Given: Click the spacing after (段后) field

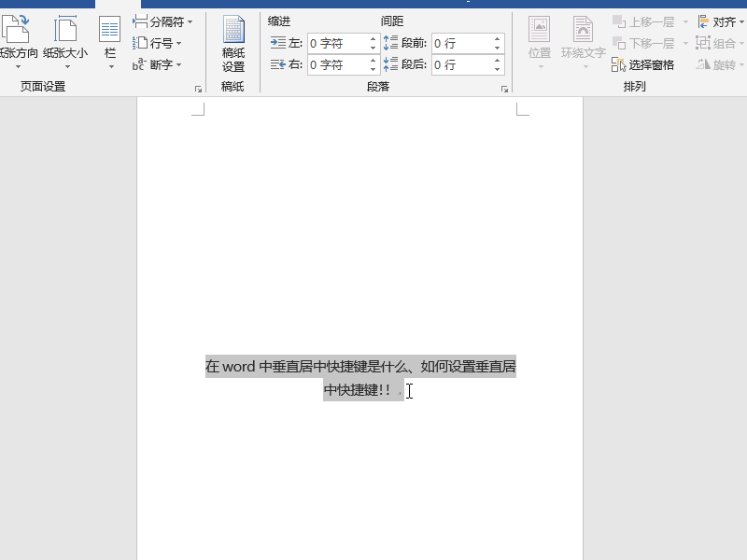Looking at the screenshot, I should (x=461, y=64).
